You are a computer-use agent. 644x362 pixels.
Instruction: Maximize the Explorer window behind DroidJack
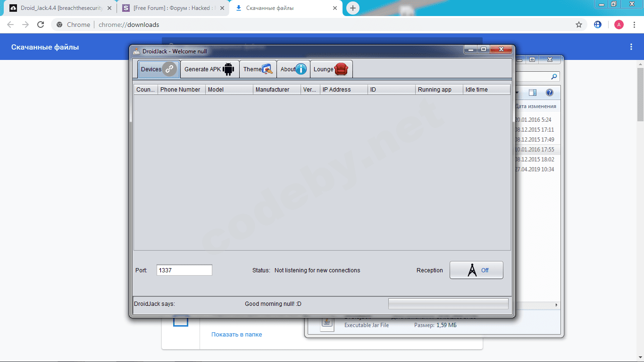point(532,59)
